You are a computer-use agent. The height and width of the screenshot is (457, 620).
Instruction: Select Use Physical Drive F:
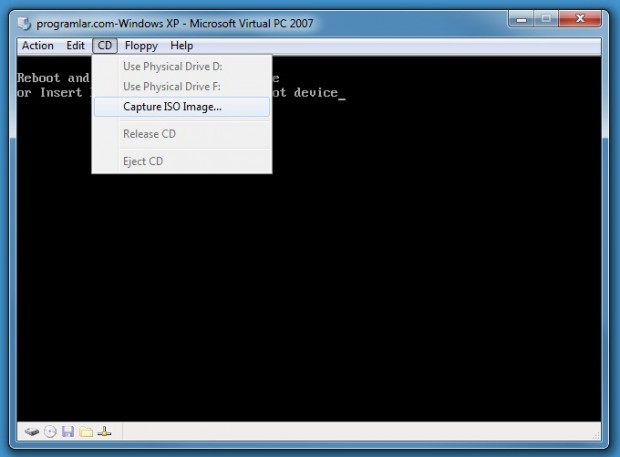[182, 87]
